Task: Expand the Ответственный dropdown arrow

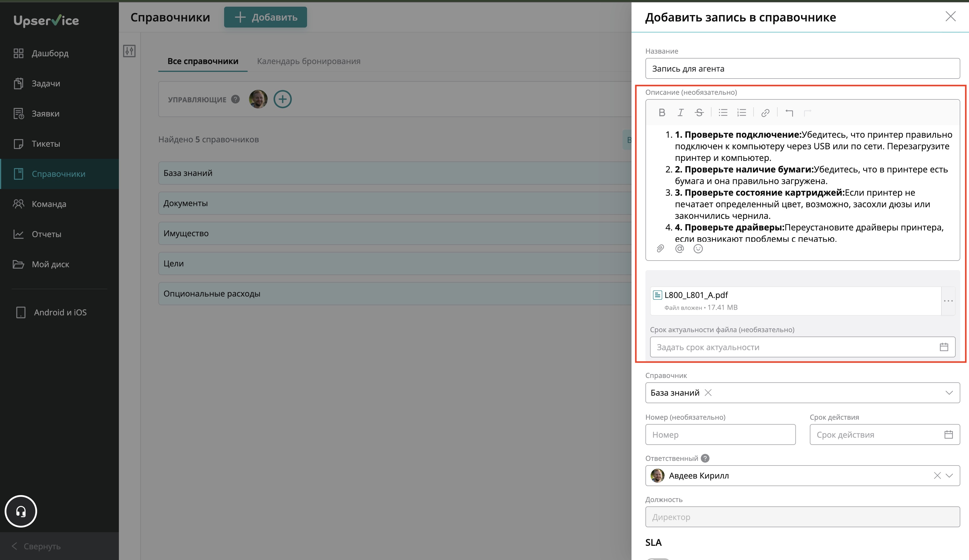Action: click(x=949, y=476)
